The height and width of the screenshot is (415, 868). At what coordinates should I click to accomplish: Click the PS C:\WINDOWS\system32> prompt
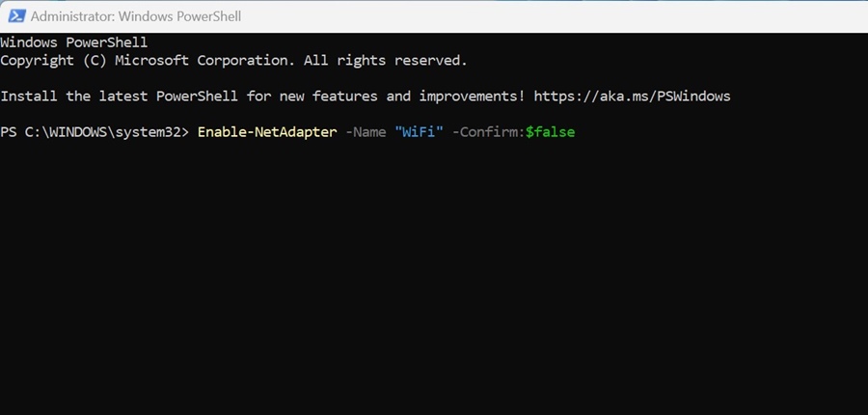95,132
